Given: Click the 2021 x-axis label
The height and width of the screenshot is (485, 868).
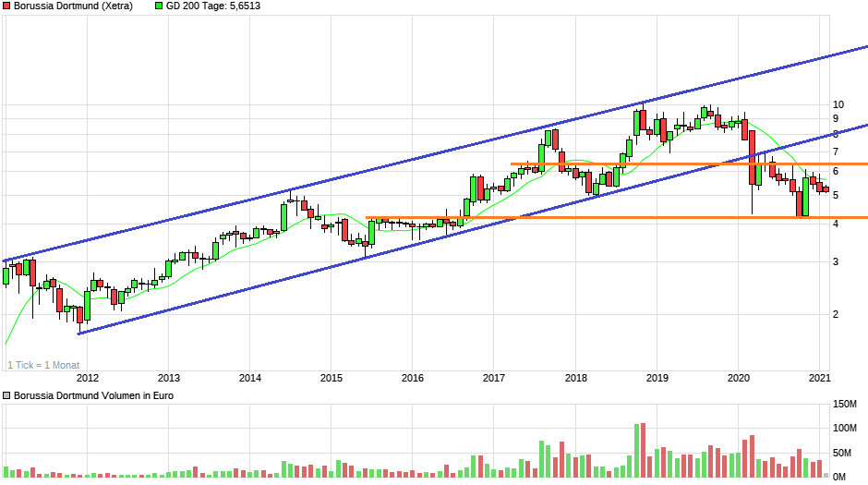Looking at the screenshot, I should (819, 378).
